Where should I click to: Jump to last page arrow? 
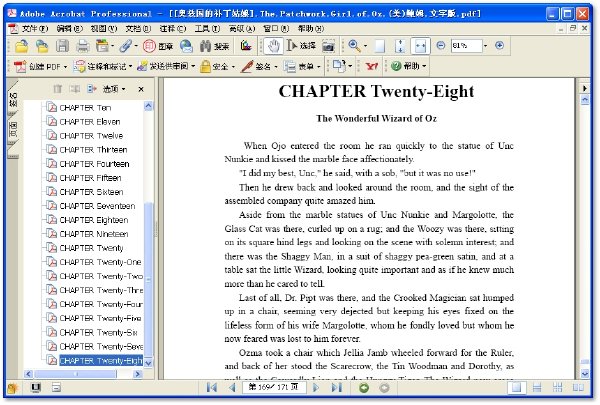pyautogui.click(x=336, y=388)
